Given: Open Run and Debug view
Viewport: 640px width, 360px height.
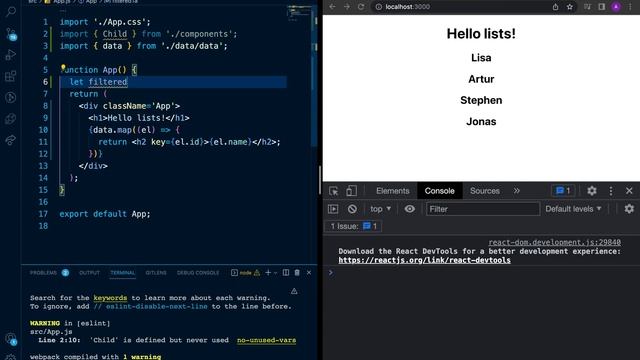Looking at the screenshot, I should (x=11, y=55).
